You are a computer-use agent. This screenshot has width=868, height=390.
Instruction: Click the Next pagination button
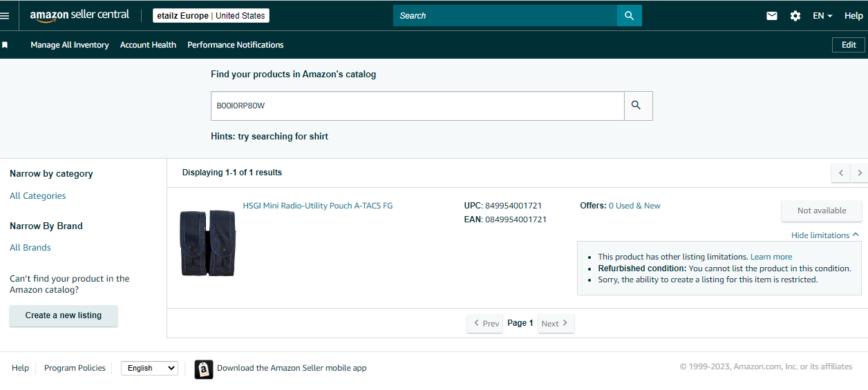(x=556, y=324)
